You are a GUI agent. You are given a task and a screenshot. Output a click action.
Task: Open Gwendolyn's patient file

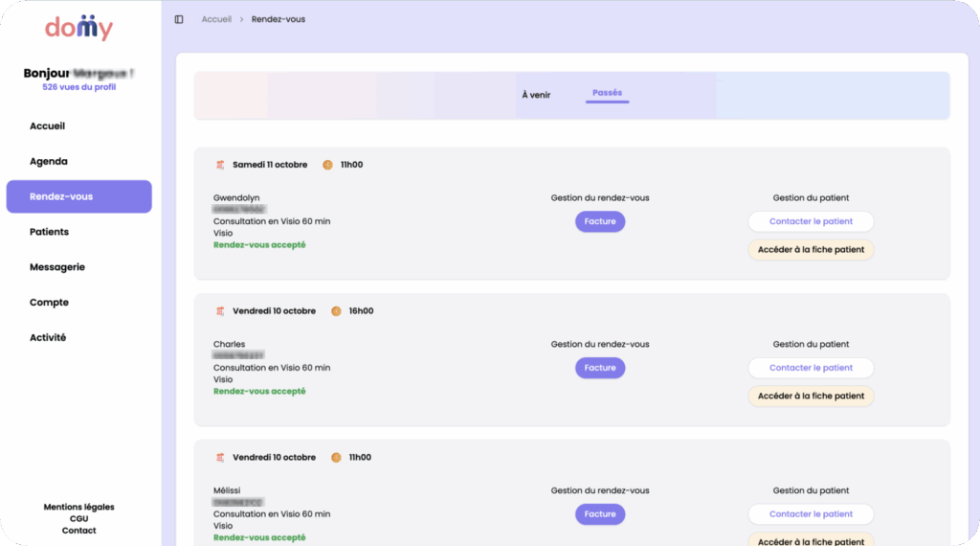[811, 250]
